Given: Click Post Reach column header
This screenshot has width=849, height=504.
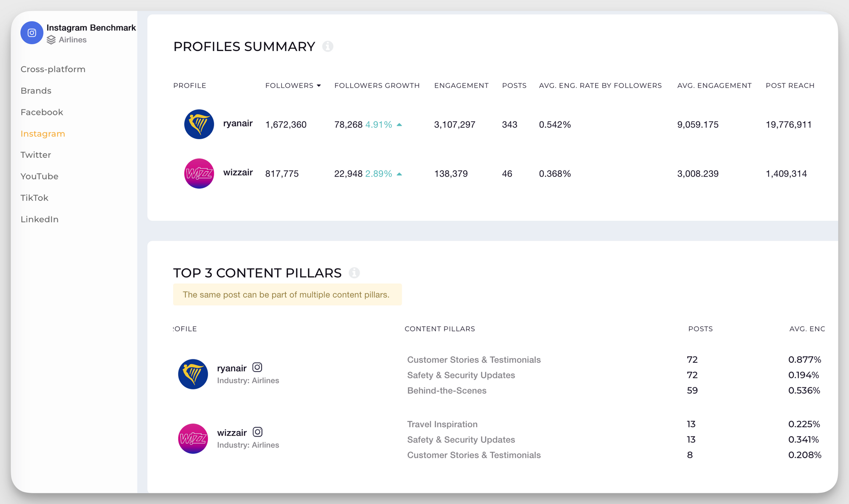Looking at the screenshot, I should (x=790, y=86).
